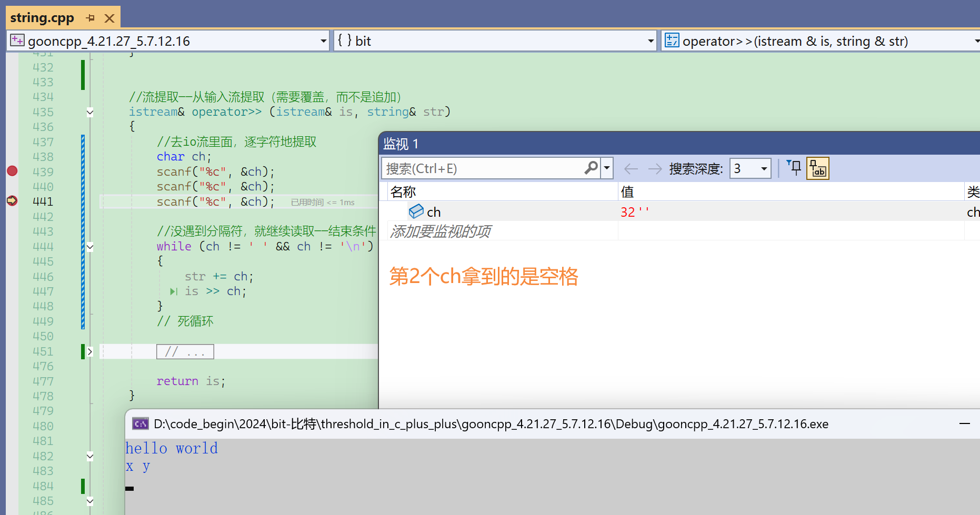Viewport: 980px width, 515px height.
Task: Click the 添加要监视的项 add watch row
Action: pos(441,231)
